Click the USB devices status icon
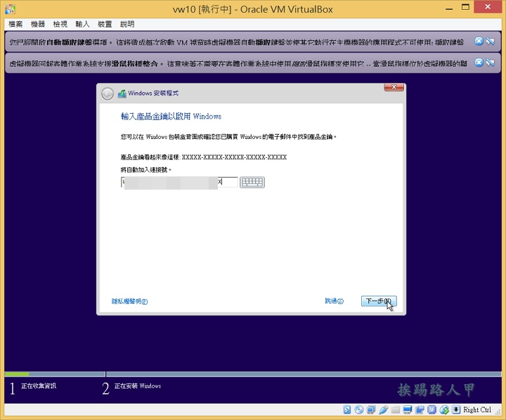This screenshot has width=506, height=420. [x=384, y=409]
